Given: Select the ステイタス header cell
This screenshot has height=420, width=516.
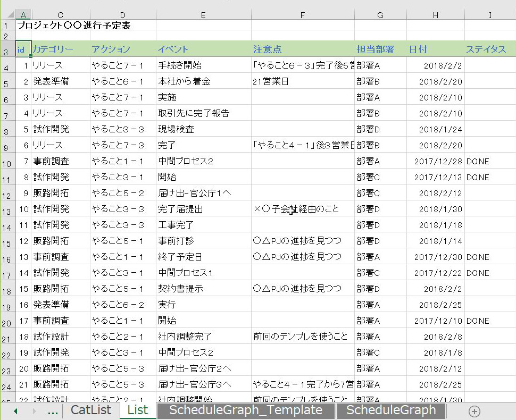Looking at the screenshot, I should tap(489, 49).
